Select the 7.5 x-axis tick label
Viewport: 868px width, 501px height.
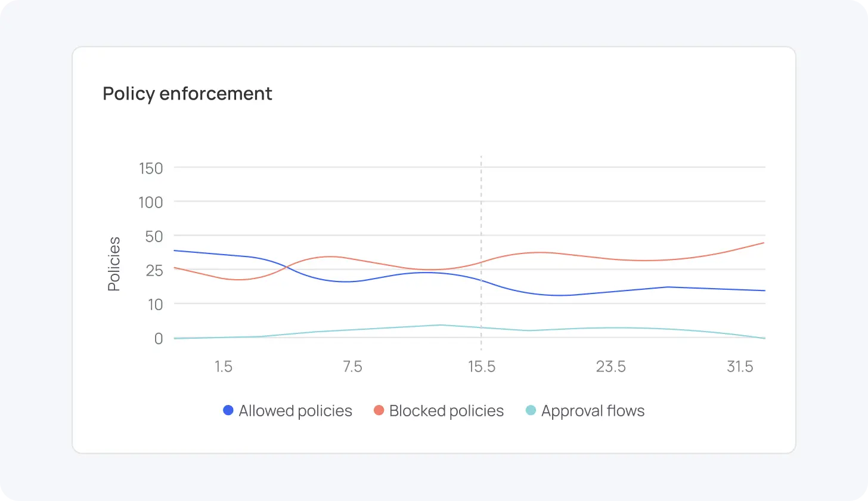tap(352, 367)
